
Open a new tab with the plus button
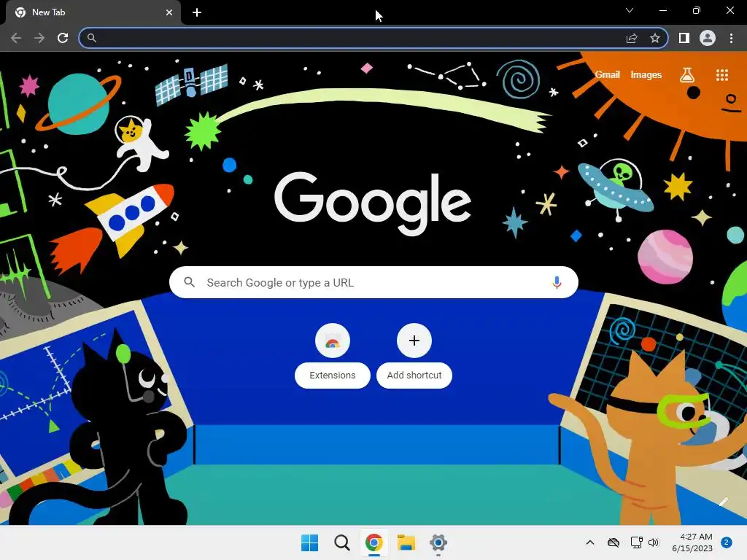tap(197, 12)
